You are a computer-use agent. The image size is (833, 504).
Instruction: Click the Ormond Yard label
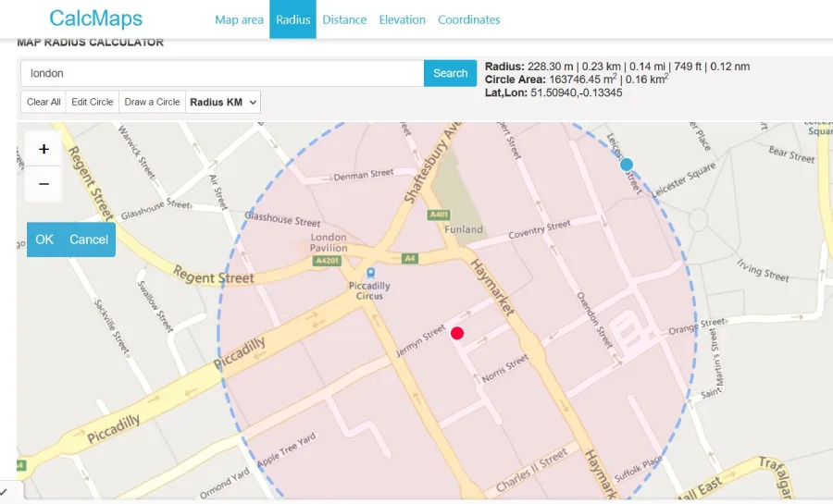pos(225,484)
